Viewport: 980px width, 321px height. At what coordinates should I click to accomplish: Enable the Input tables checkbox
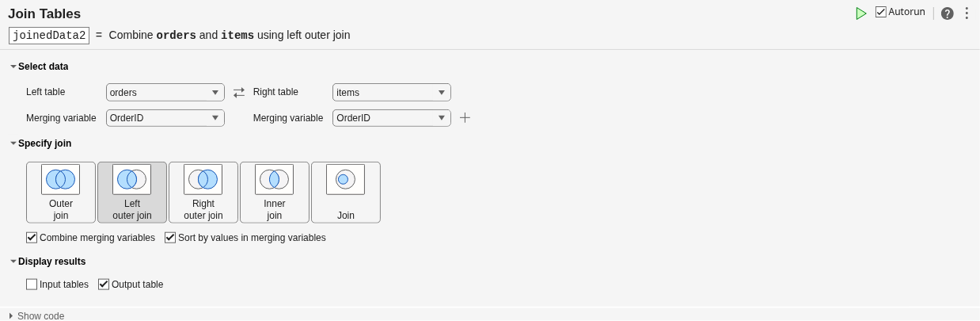click(32, 285)
